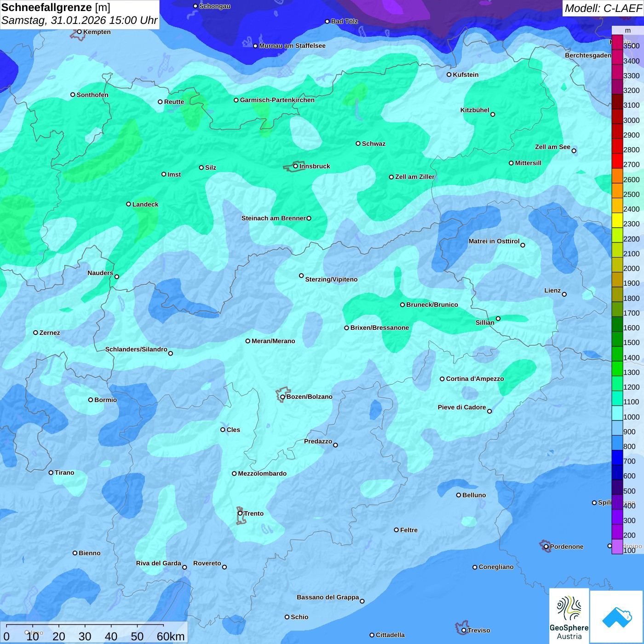Click the Nauders location dot
Viewport: 644px width, 644px height.
click(117, 276)
